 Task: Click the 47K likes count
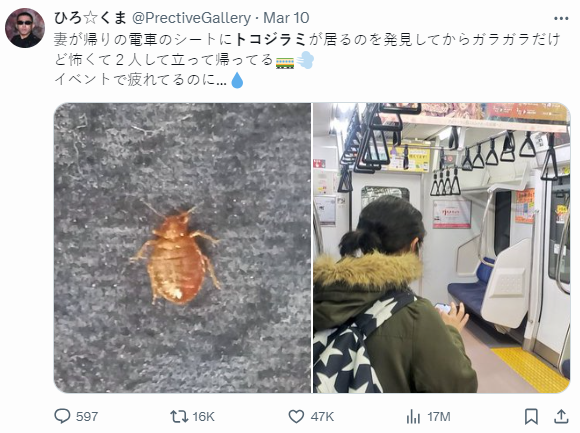322,417
